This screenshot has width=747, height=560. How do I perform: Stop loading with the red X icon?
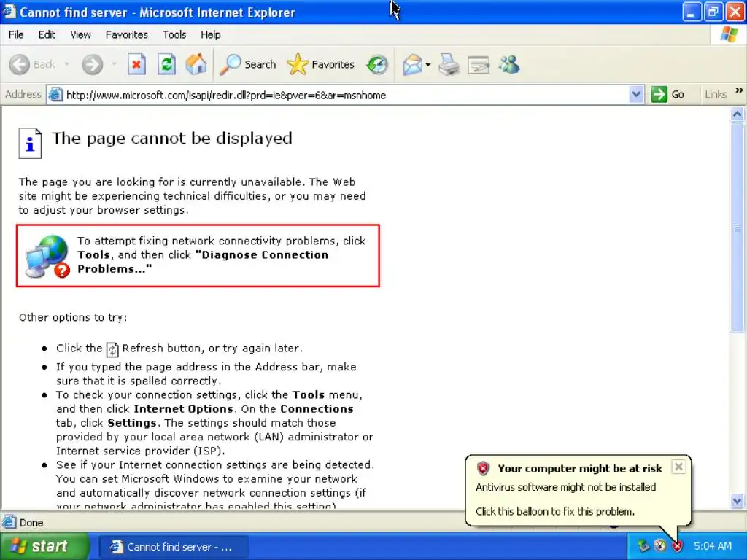coord(136,64)
